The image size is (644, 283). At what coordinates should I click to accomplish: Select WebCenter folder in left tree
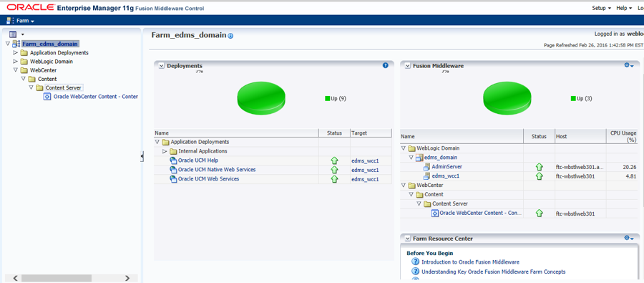[x=43, y=70]
